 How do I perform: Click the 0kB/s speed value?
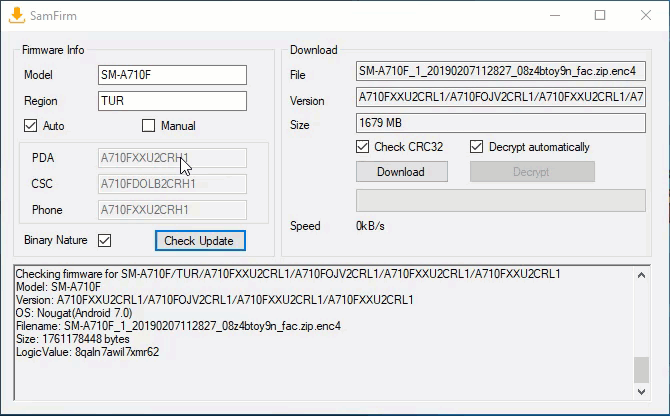(x=370, y=226)
